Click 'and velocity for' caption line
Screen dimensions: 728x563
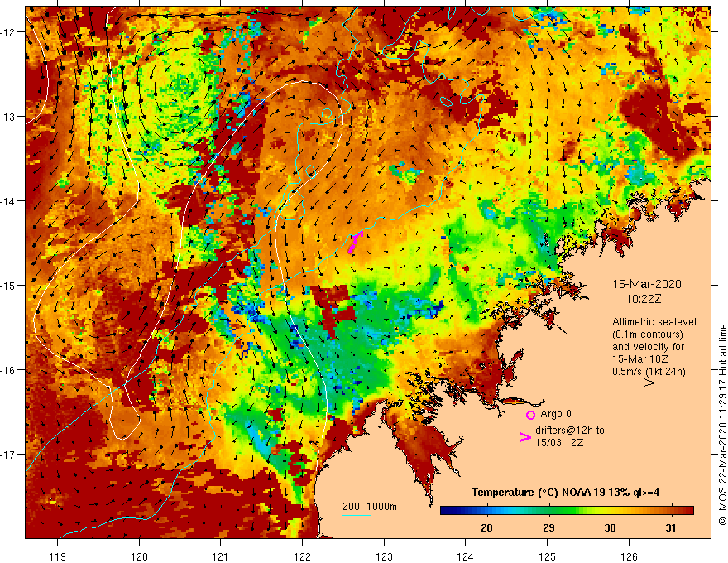(x=648, y=347)
